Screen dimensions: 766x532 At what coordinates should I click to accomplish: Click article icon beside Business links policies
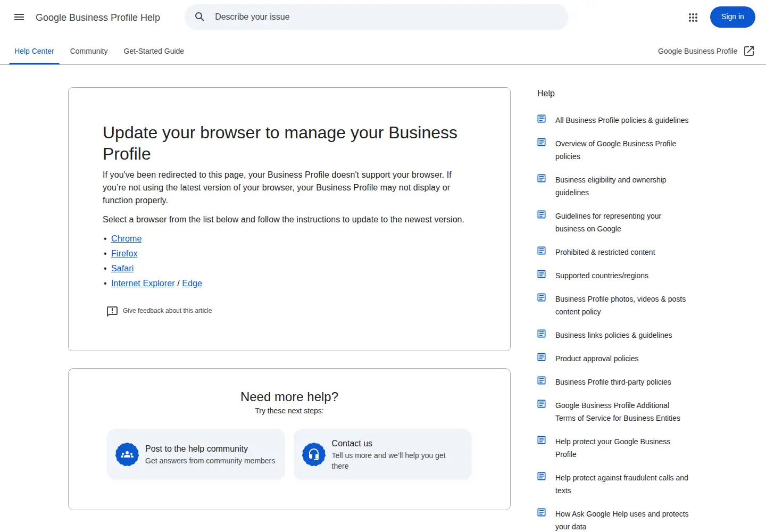click(542, 334)
